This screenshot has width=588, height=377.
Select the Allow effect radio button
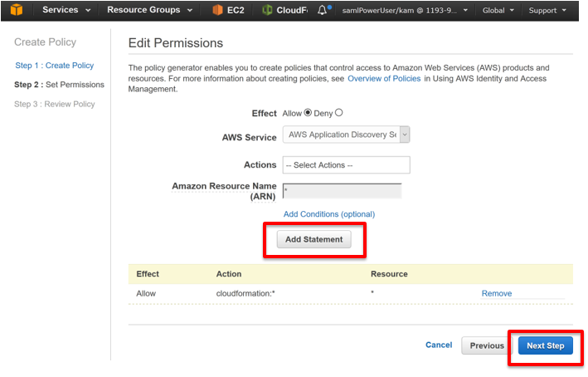[x=308, y=113]
